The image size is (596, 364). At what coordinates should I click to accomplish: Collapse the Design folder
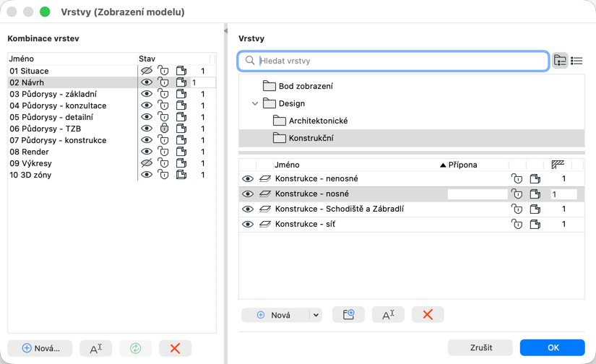pos(255,103)
